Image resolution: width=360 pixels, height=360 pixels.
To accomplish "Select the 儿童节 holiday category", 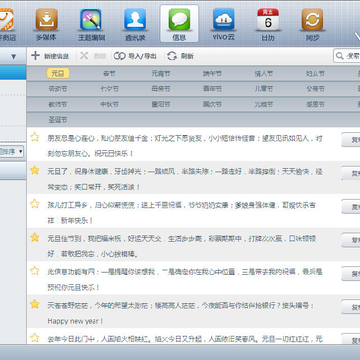I will click(264, 89).
